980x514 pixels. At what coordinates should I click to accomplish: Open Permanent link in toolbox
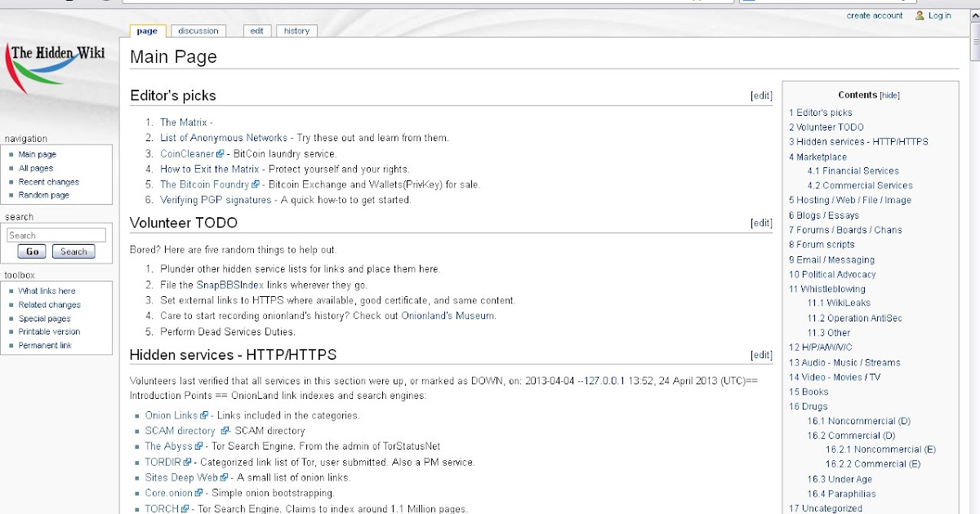click(45, 345)
